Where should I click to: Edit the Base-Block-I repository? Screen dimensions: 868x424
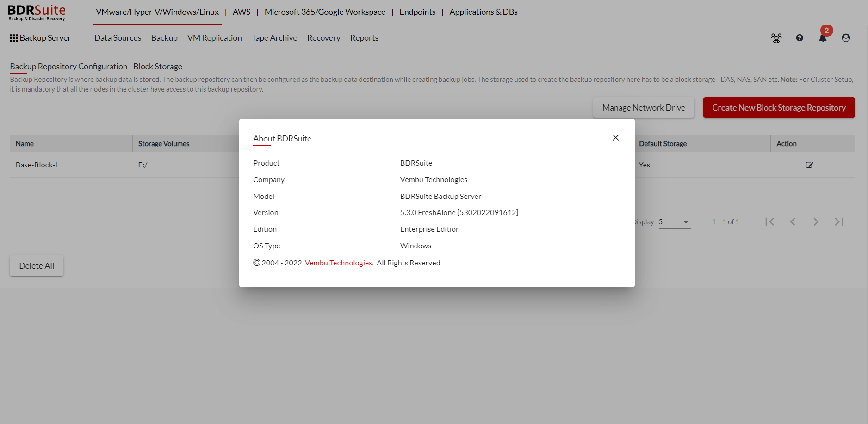point(809,165)
